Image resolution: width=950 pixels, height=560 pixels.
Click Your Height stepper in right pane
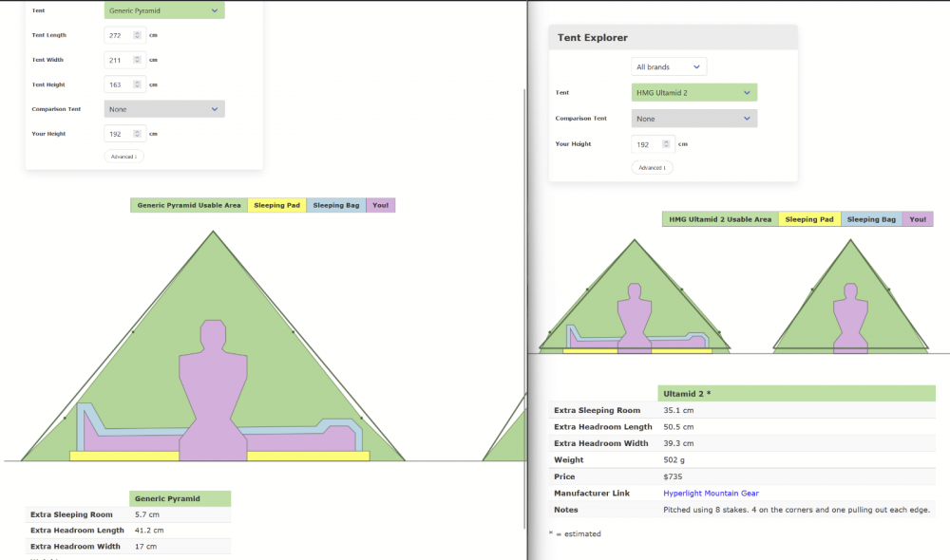[x=666, y=144]
